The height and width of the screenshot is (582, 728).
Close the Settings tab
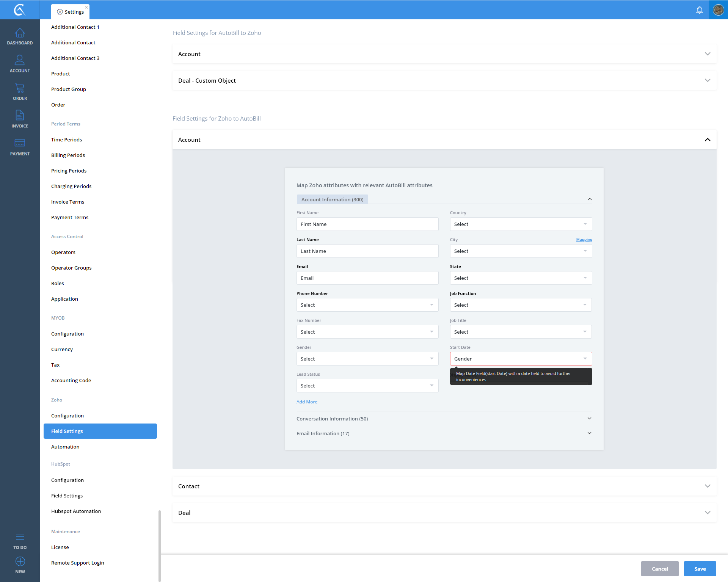point(86,7)
